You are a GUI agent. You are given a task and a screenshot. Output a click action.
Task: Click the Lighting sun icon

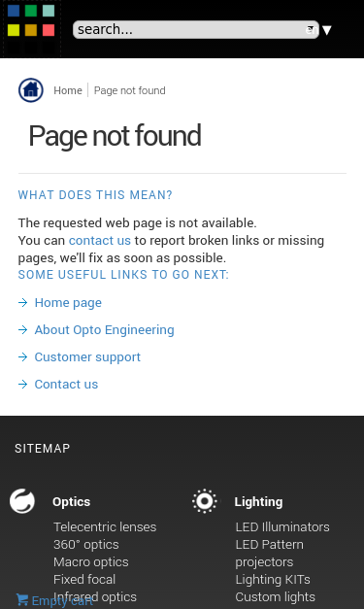pyautogui.click(x=205, y=501)
